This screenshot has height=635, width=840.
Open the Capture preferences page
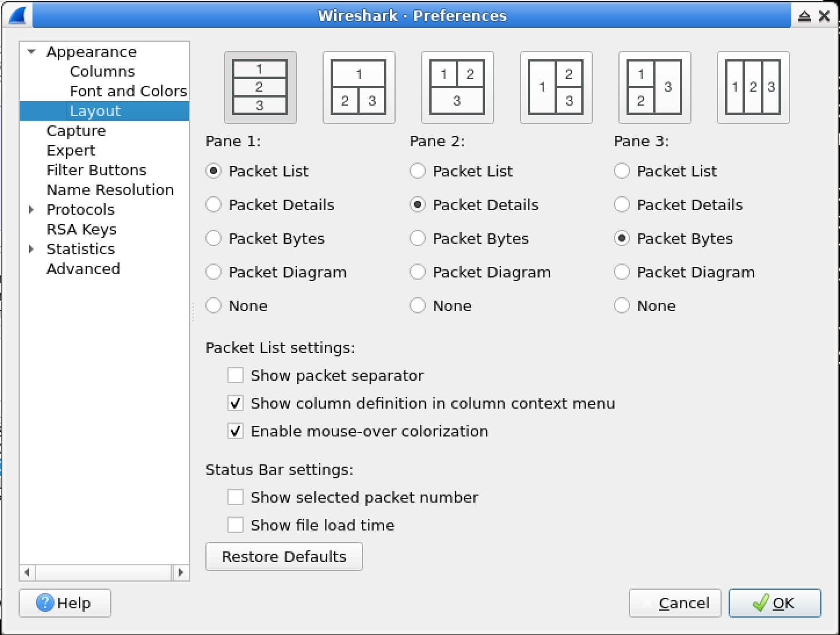tap(76, 131)
